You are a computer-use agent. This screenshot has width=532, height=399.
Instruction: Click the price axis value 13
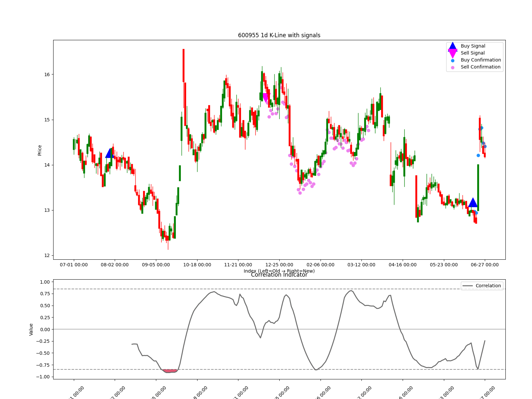point(47,210)
